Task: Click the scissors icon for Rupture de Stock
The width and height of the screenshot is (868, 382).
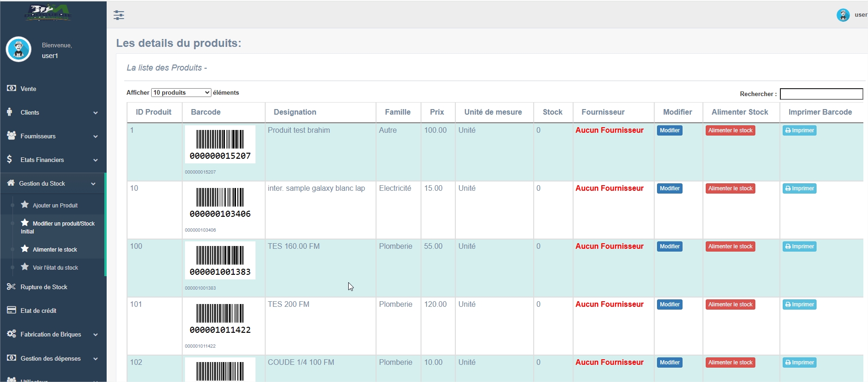Action: tap(12, 287)
